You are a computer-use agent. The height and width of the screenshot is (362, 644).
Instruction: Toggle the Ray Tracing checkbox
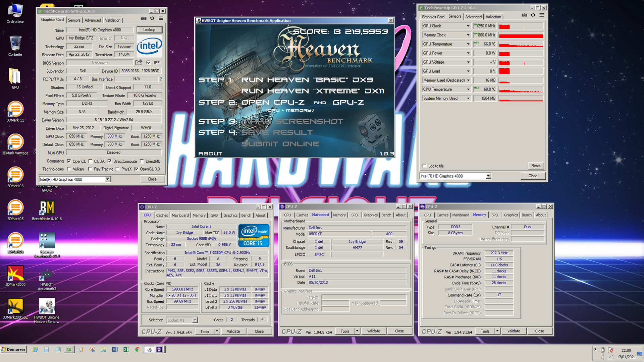pos(90,169)
